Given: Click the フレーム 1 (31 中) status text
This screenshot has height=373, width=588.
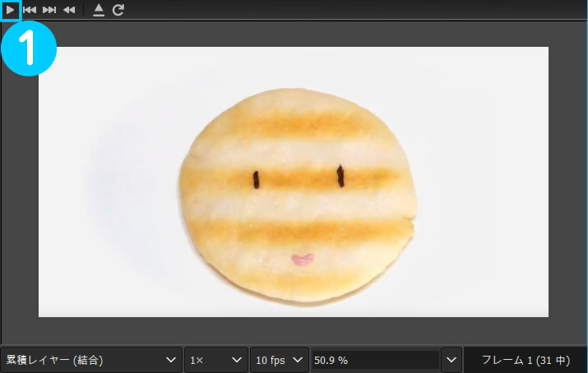Looking at the screenshot, I should pos(525,361).
